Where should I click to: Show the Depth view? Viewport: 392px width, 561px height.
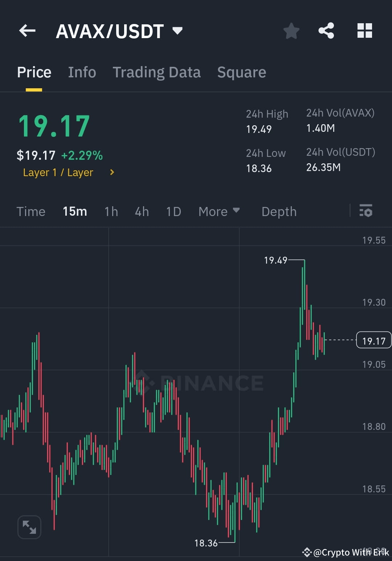[279, 211]
